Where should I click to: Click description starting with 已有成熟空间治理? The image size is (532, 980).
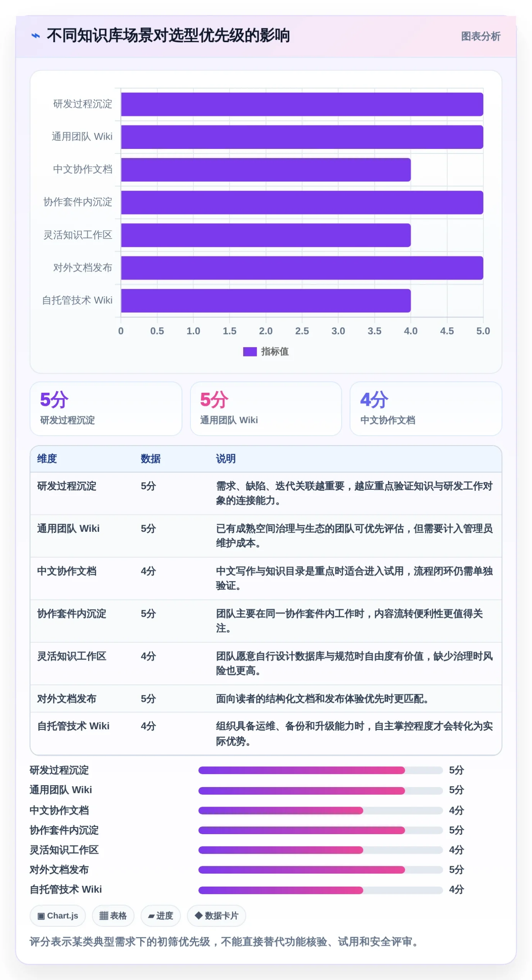(354, 536)
